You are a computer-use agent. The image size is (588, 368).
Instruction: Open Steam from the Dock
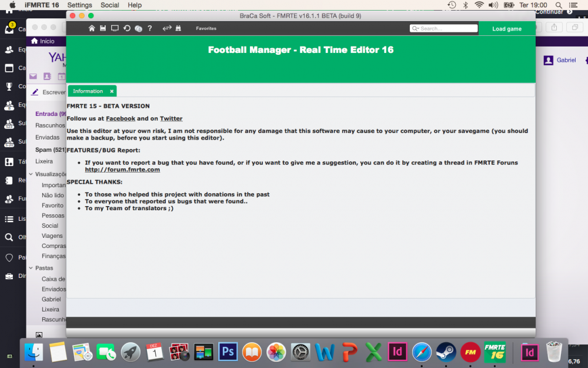(446, 352)
